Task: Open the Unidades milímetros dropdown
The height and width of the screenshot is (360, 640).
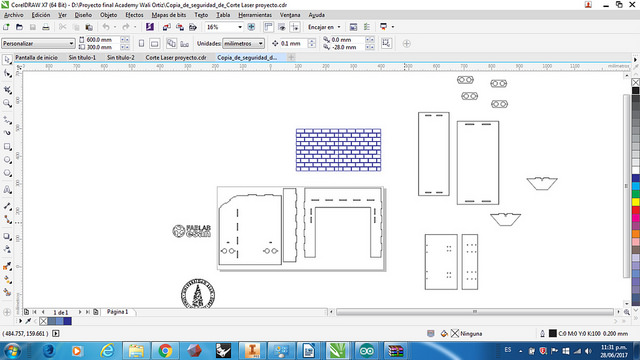Action: tap(244, 43)
